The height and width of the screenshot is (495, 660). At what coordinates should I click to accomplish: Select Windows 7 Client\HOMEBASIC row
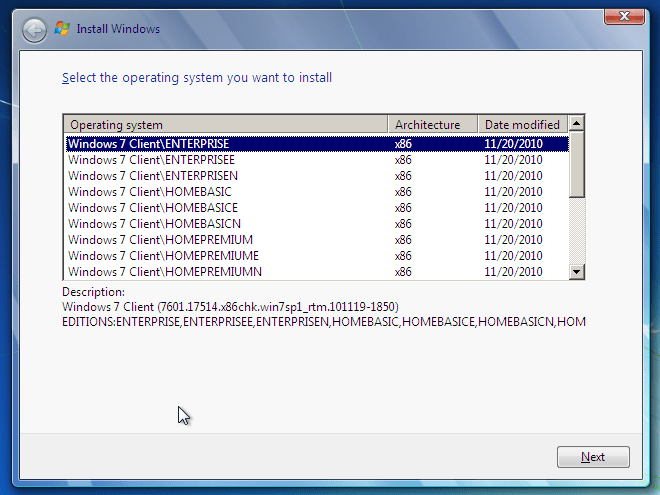coord(317,192)
